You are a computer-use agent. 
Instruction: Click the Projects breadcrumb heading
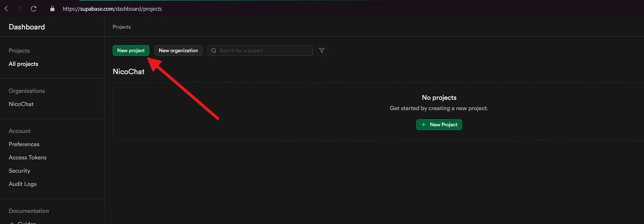click(x=122, y=27)
